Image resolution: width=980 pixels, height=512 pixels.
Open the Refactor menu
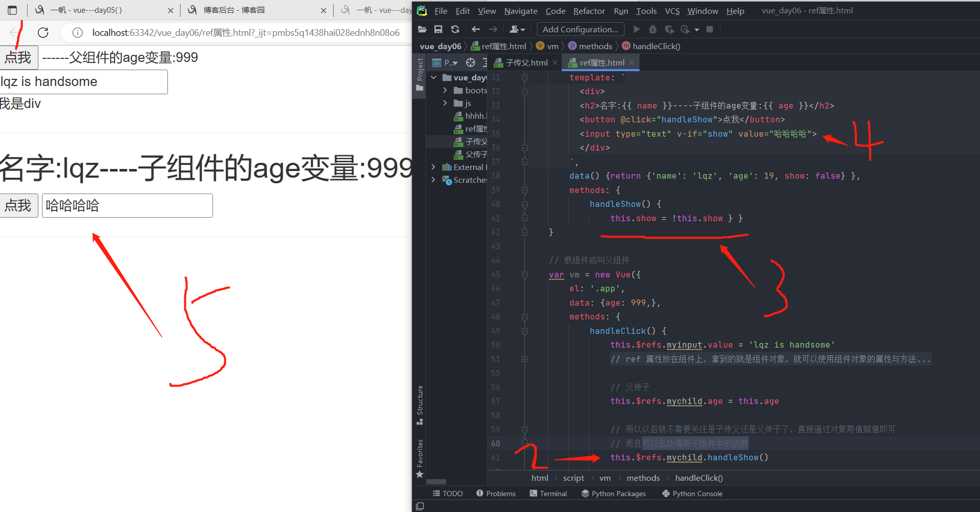(589, 11)
